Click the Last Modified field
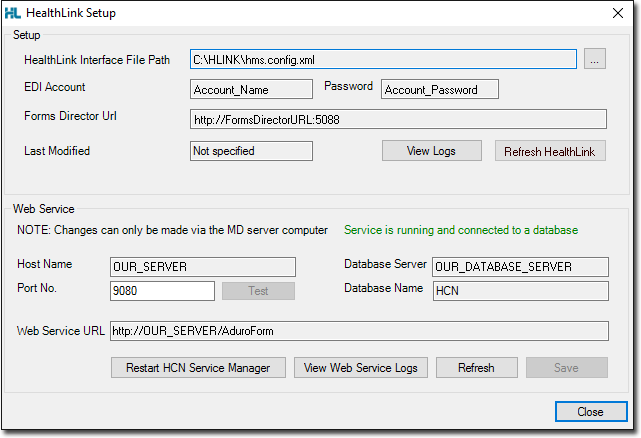Viewport: 641px width, 438px height. point(251,151)
